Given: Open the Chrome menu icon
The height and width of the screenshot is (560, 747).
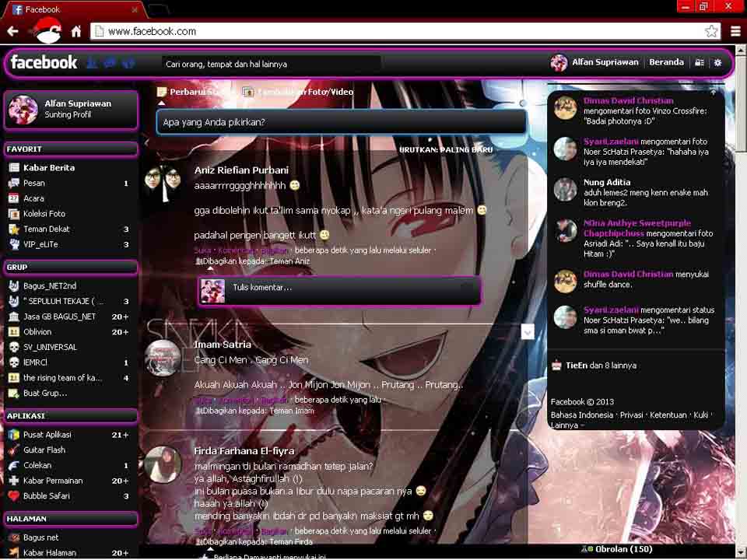Looking at the screenshot, I should (x=735, y=31).
